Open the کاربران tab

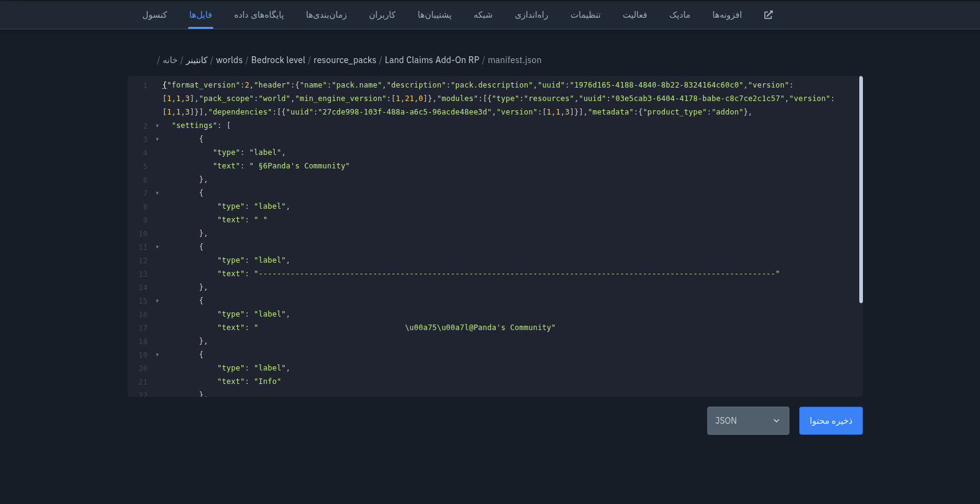[x=382, y=15]
